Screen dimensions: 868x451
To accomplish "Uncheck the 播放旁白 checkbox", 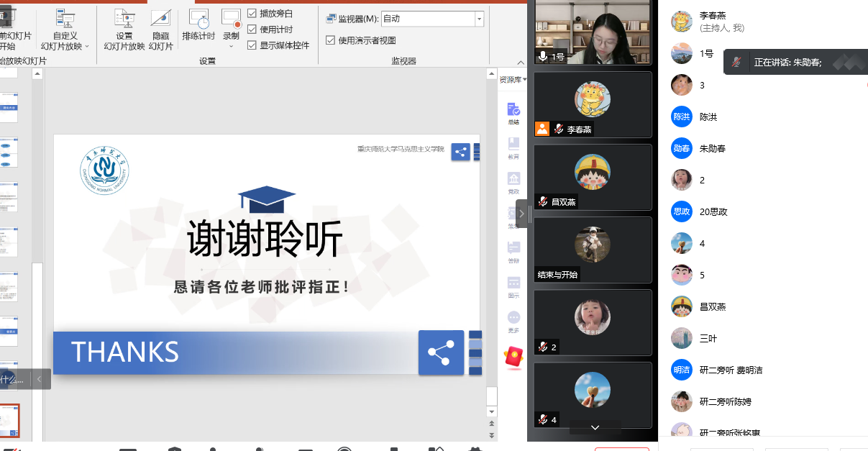I will pyautogui.click(x=252, y=14).
